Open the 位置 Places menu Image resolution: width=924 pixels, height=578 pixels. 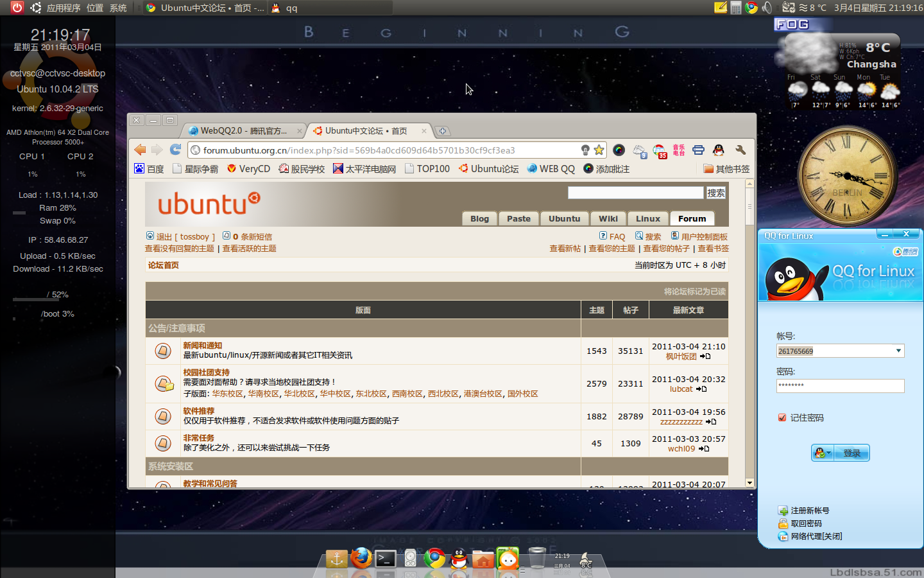pos(95,8)
